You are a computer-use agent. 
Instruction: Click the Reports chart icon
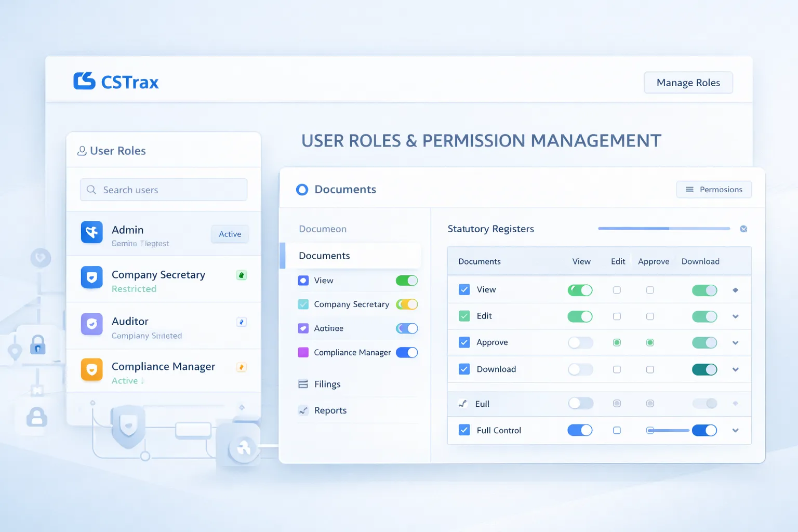(x=303, y=410)
